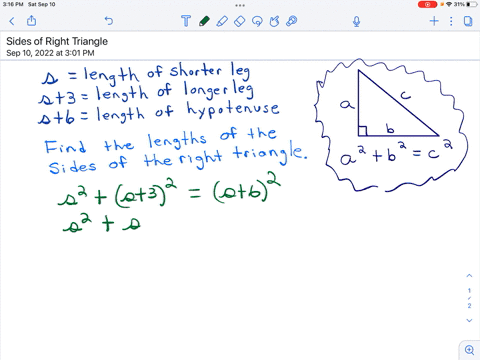Open the tape/ruler tool
Viewport: 480px width, 360px height.
coord(292,21)
